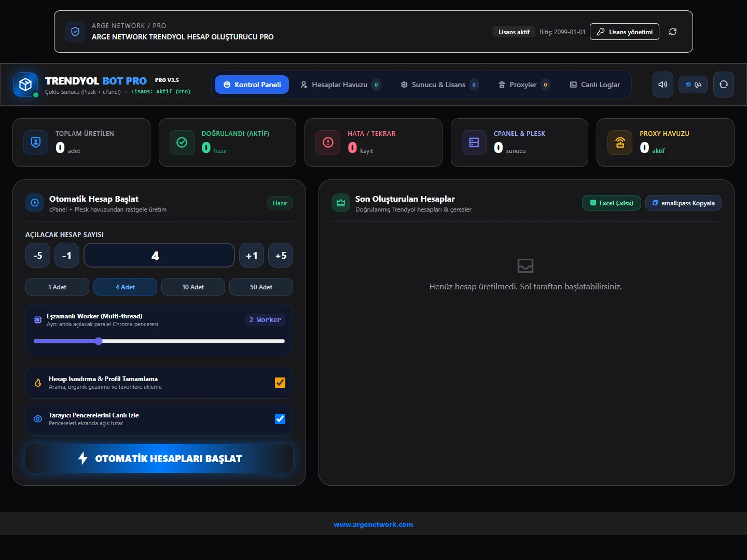Disable Hesap Isındırma & Profil Tamamlama checkbox
This screenshot has height=560, width=747.
click(x=280, y=383)
